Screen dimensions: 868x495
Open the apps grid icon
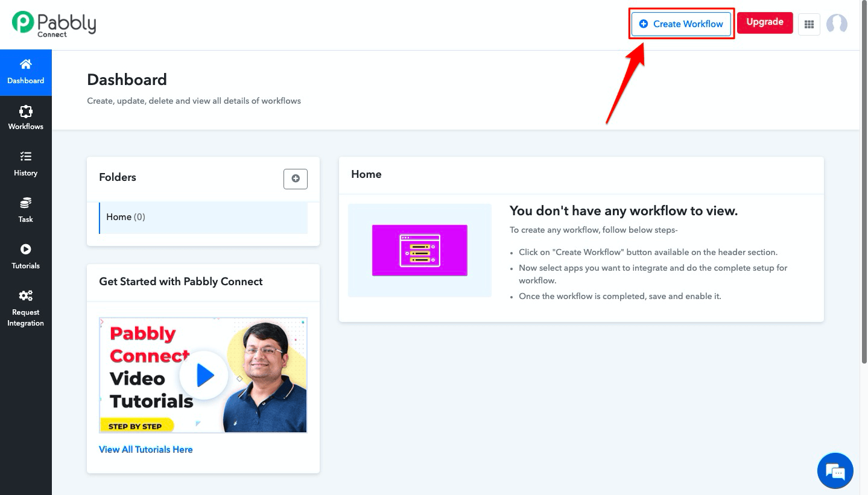point(809,24)
